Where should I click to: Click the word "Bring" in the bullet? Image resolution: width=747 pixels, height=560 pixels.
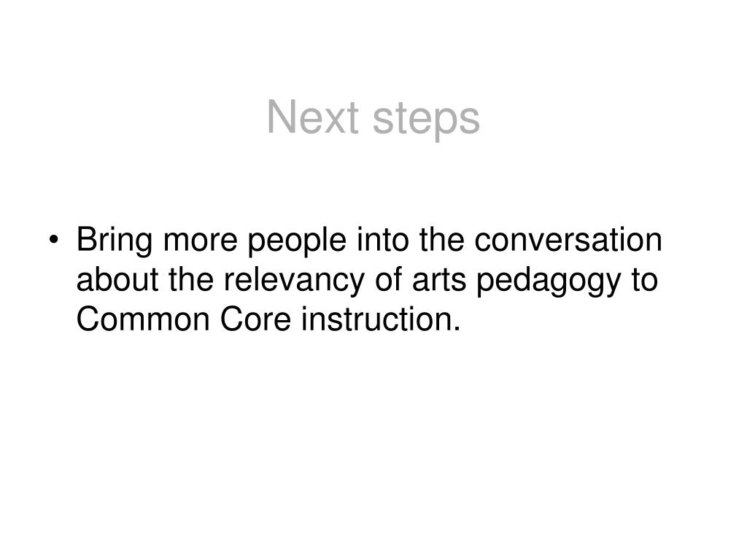(x=115, y=241)
